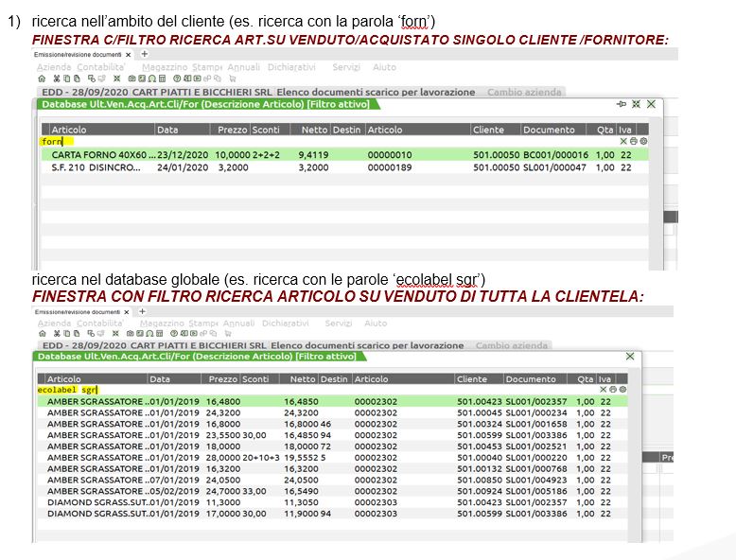The image size is (736, 560).
Task: Click the plus button to add a new tab above the 'forn' window
Action: click(144, 55)
